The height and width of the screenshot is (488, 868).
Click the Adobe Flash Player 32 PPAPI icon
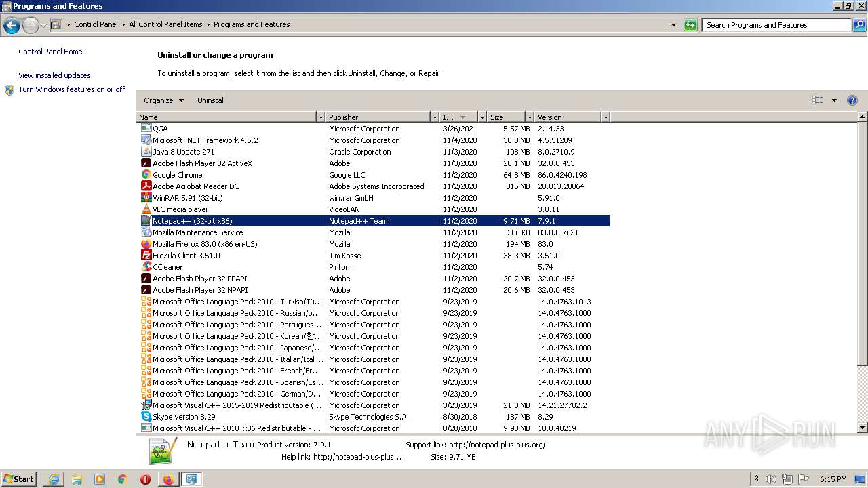[x=146, y=279]
